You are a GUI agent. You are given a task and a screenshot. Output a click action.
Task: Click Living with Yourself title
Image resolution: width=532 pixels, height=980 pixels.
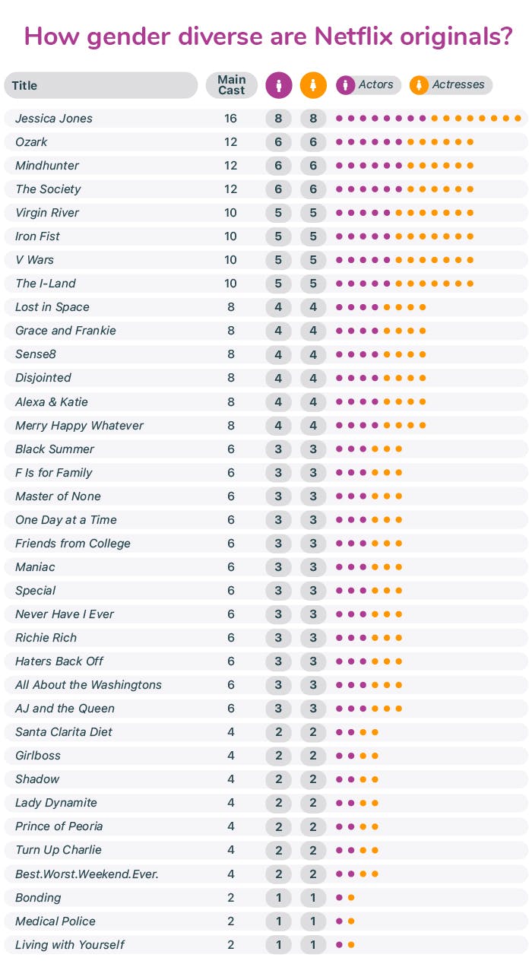[70, 945]
